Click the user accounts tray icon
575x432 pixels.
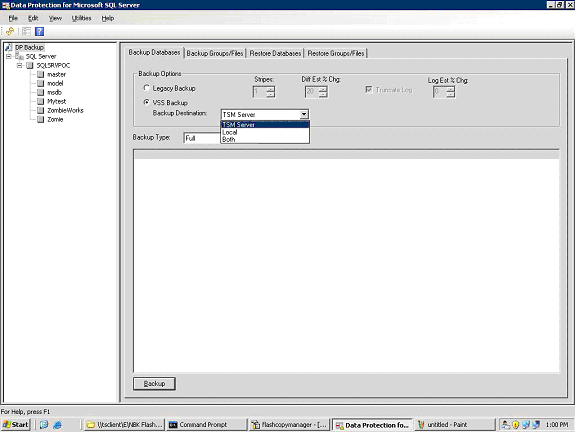click(506, 425)
